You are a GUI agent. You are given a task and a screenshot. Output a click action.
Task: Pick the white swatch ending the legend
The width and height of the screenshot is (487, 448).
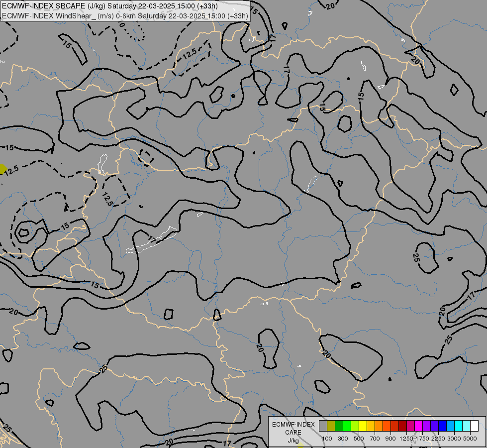[475, 426]
